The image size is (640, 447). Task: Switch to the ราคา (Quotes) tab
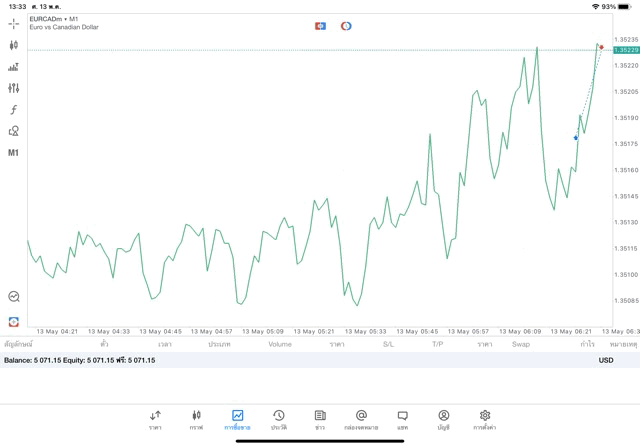tap(155, 420)
